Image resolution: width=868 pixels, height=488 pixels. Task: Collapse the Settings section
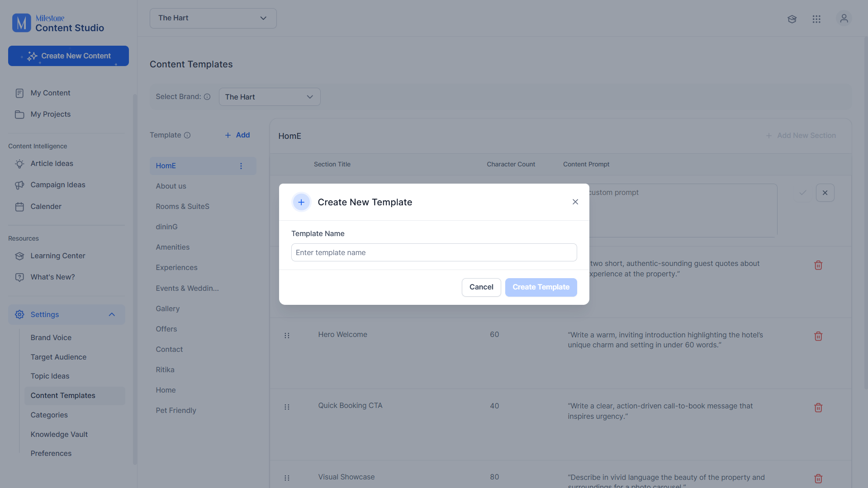[66, 314]
